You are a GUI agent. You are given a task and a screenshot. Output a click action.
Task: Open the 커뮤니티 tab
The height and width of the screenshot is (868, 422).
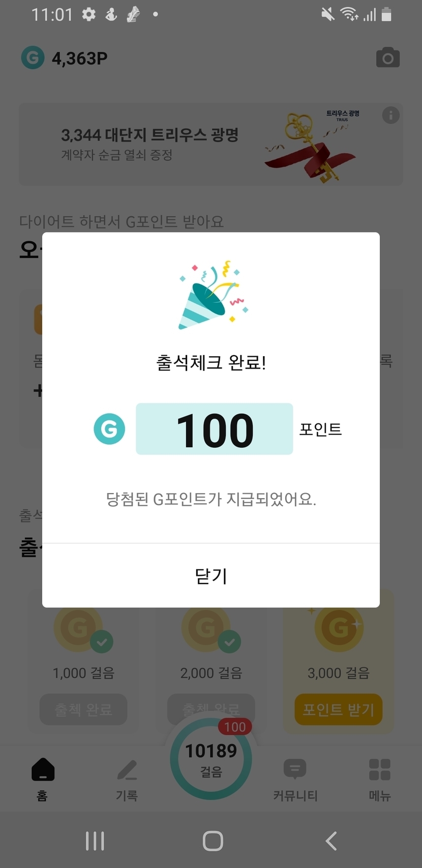coord(295,778)
